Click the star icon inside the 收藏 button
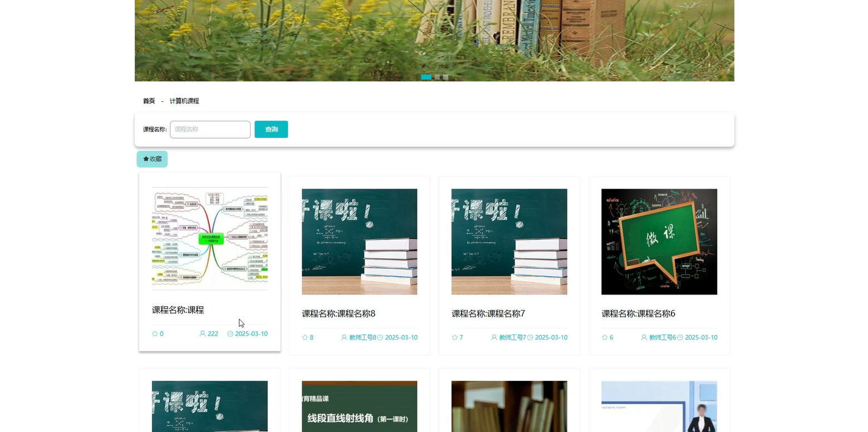The height and width of the screenshot is (432, 868). (146, 159)
